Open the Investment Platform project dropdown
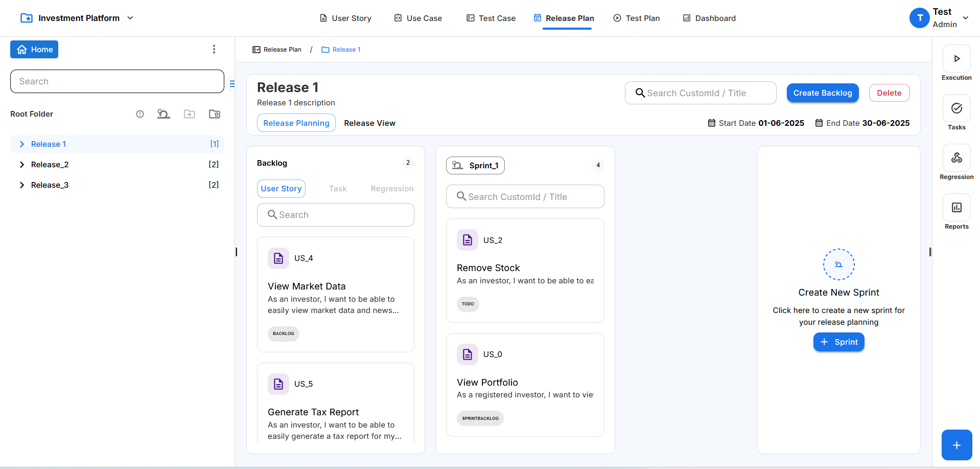The image size is (980, 469). [x=130, y=18]
